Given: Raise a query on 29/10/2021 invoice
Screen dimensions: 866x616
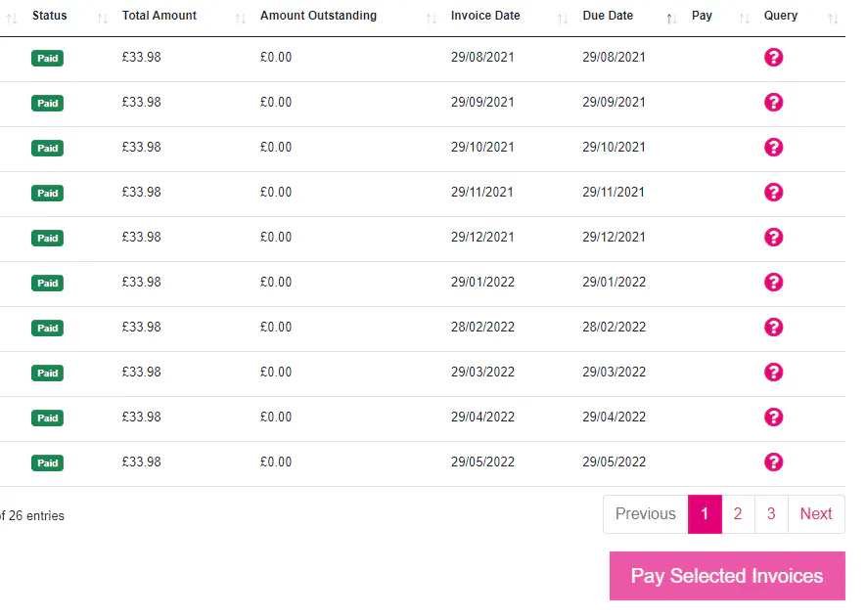Looking at the screenshot, I should click(773, 148).
